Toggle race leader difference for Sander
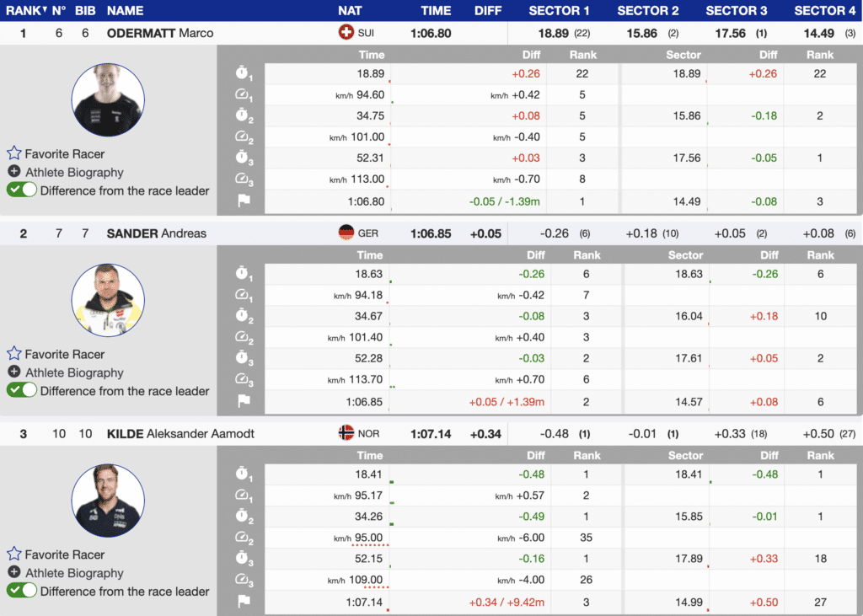The height and width of the screenshot is (616, 863). pyautogui.click(x=22, y=391)
